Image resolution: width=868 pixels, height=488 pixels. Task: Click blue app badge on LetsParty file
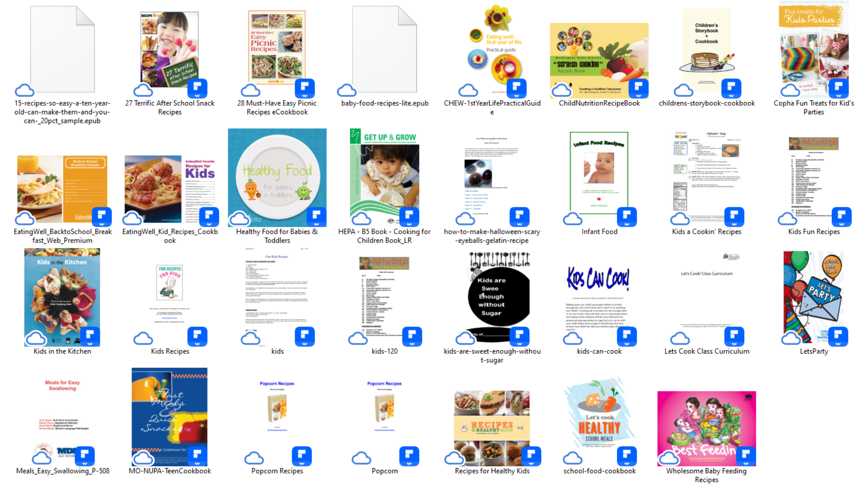pos(838,336)
